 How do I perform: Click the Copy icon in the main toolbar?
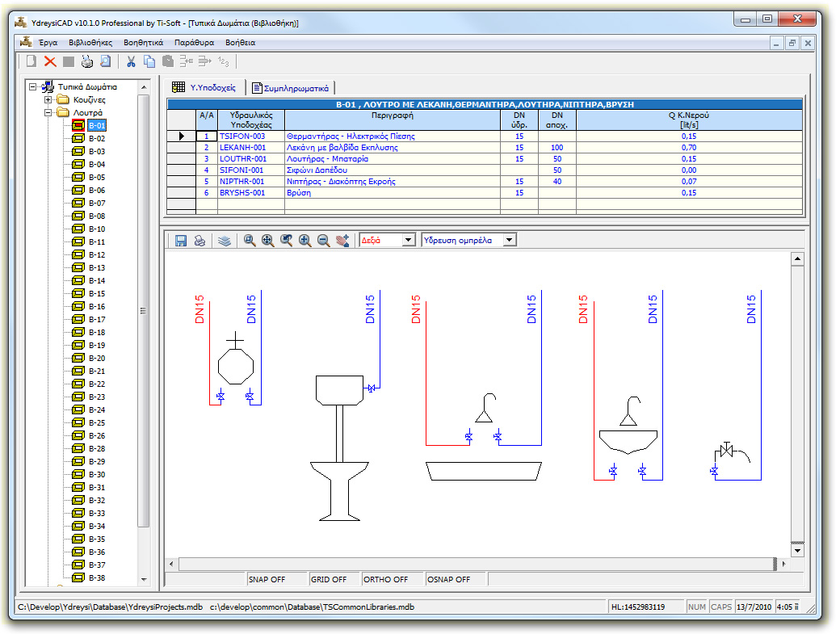pos(150,61)
